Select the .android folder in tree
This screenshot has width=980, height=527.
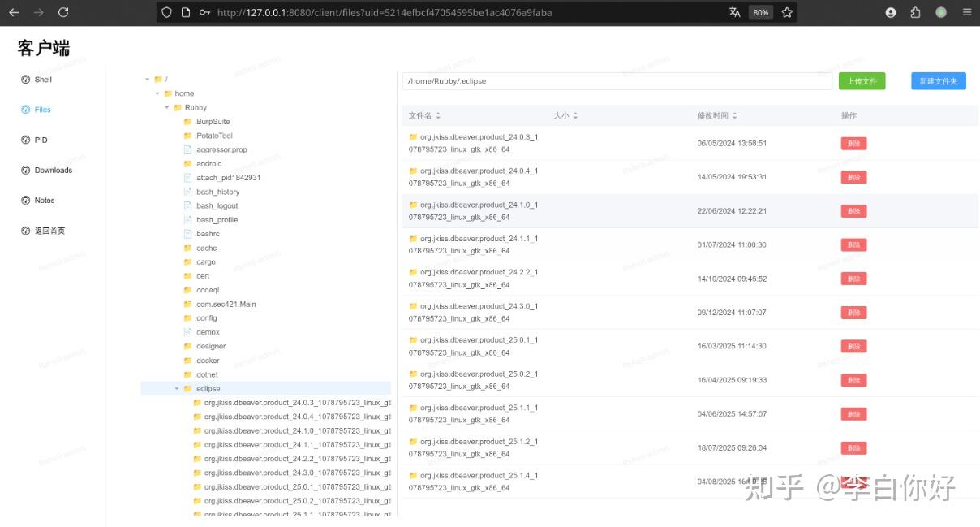208,164
